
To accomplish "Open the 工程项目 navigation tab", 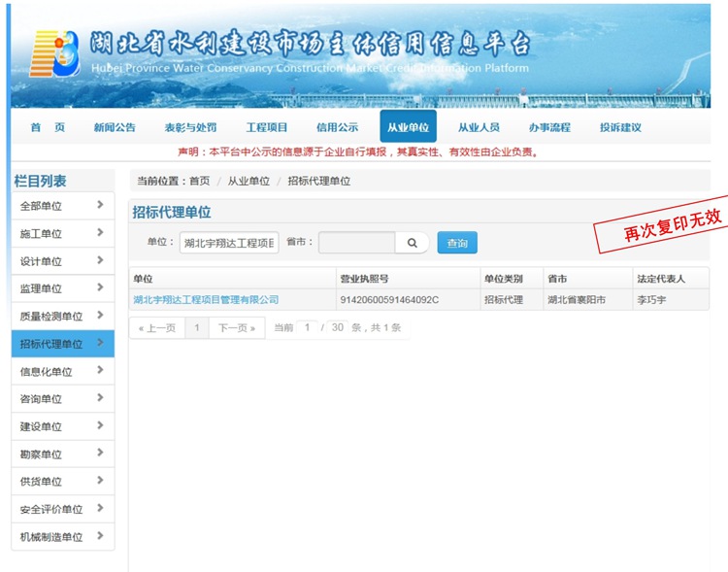I will point(267,127).
